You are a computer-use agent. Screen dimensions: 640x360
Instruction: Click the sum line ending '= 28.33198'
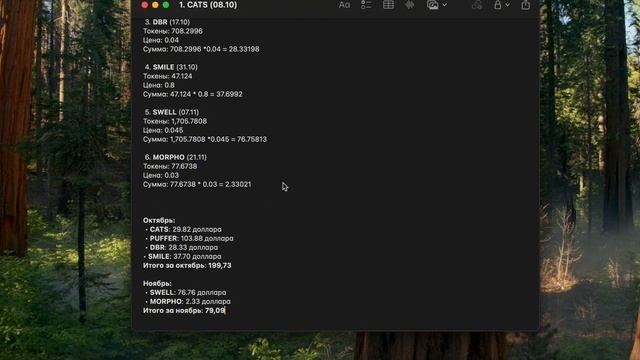tap(201, 49)
